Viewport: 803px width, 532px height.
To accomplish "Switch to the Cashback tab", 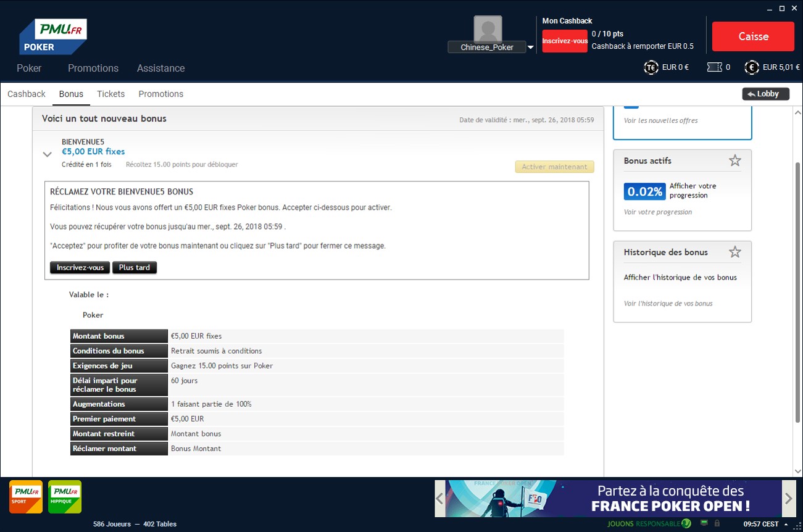I will (x=27, y=94).
